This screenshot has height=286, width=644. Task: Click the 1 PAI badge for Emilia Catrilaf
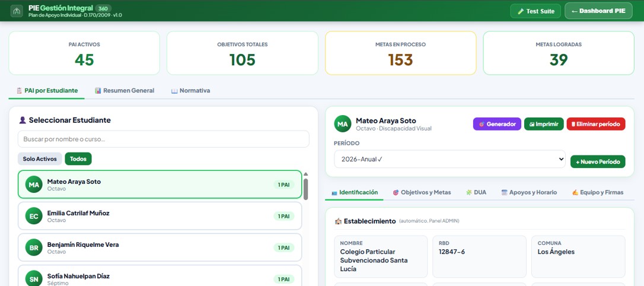pos(284,216)
